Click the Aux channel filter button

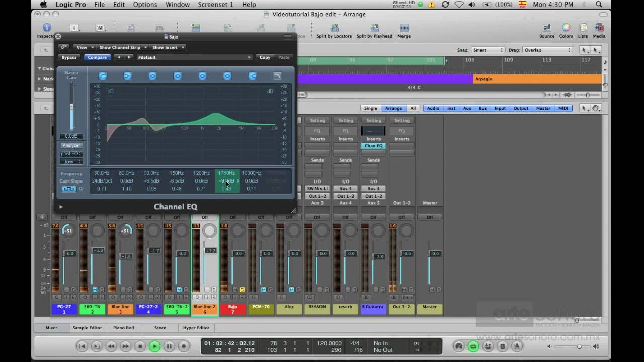pos(467,108)
